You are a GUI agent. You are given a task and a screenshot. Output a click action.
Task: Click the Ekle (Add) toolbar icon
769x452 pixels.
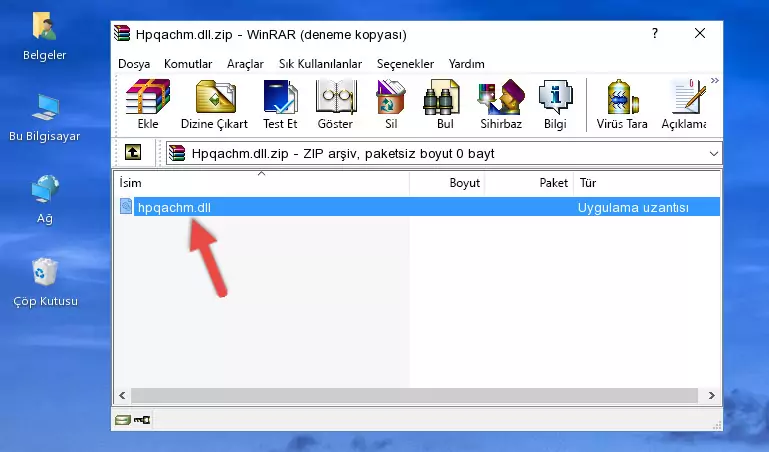pos(148,104)
